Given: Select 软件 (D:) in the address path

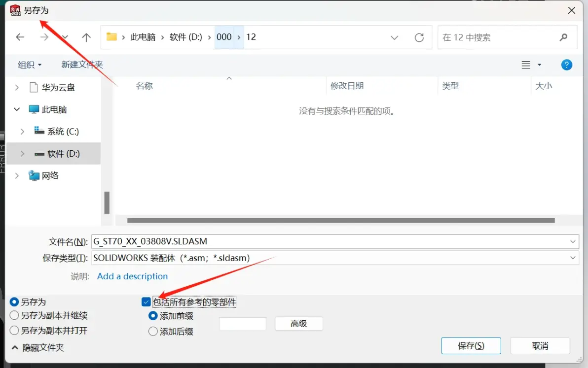Looking at the screenshot, I should [x=185, y=37].
